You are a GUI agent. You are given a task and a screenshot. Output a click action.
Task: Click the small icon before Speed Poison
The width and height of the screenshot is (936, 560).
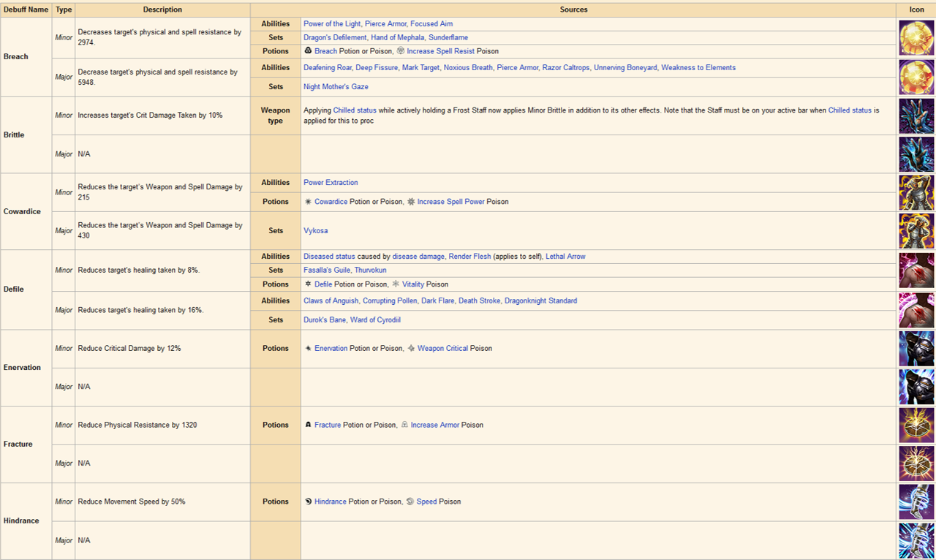(x=409, y=502)
